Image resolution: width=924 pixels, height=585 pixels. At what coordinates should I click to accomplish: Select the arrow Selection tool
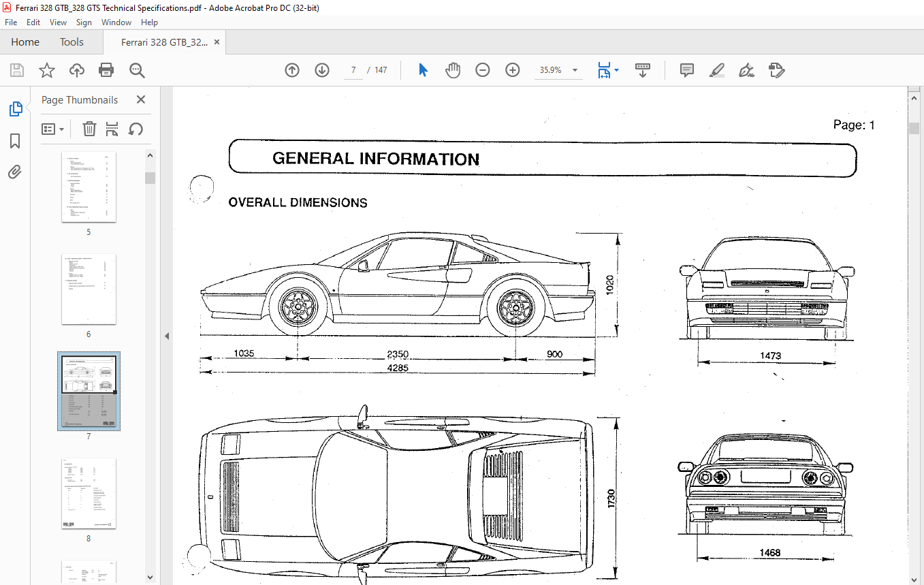[x=423, y=70]
